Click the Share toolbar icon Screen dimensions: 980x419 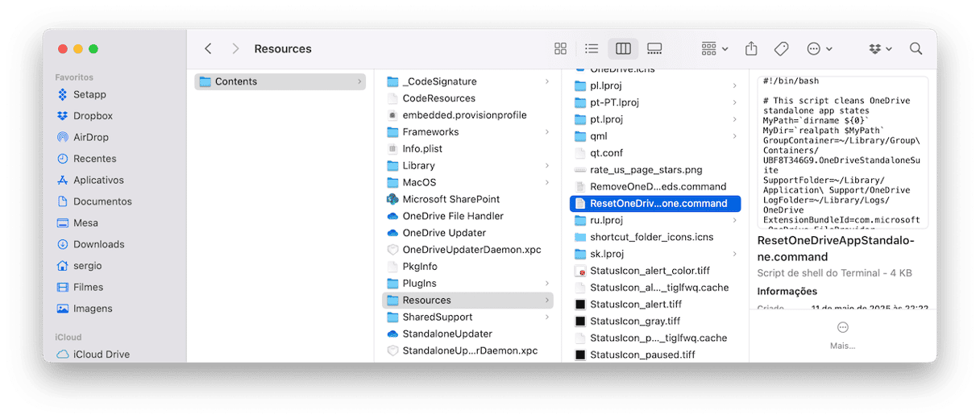coord(751,48)
